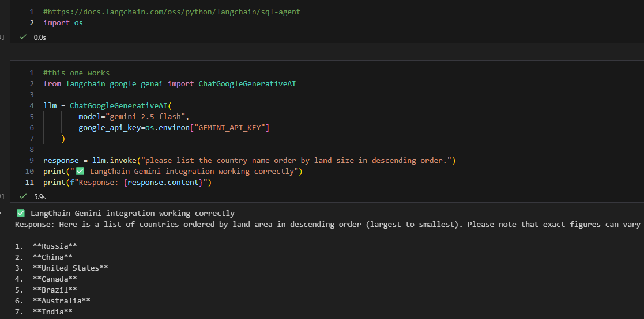This screenshot has width=644, height=319.
Task: Click the 5.9s execution time label
Action: click(39, 196)
